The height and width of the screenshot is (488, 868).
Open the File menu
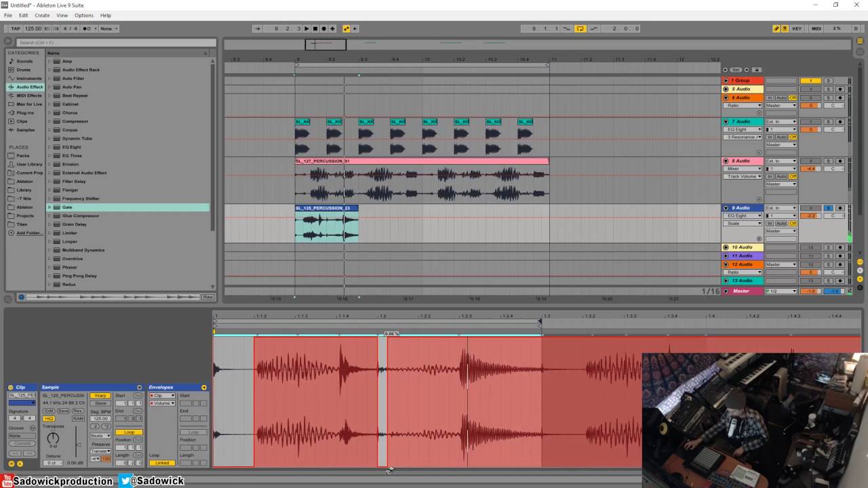pos(8,15)
